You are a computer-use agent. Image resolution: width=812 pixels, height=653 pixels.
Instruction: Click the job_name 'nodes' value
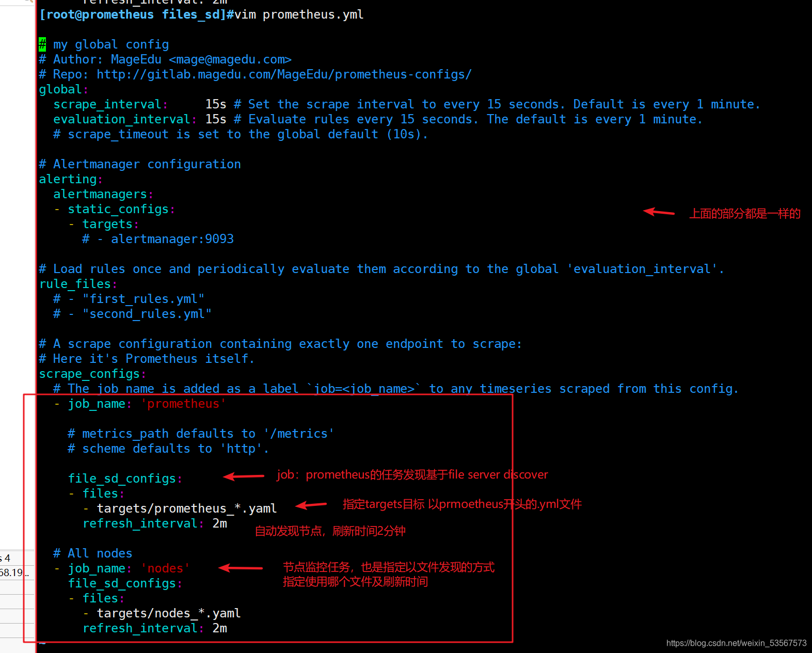pyautogui.click(x=165, y=568)
